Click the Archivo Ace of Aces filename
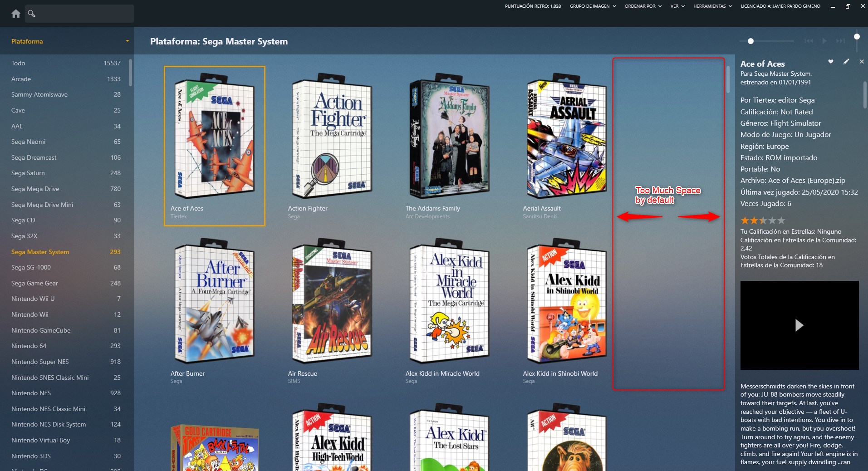868x471 pixels. coord(793,180)
